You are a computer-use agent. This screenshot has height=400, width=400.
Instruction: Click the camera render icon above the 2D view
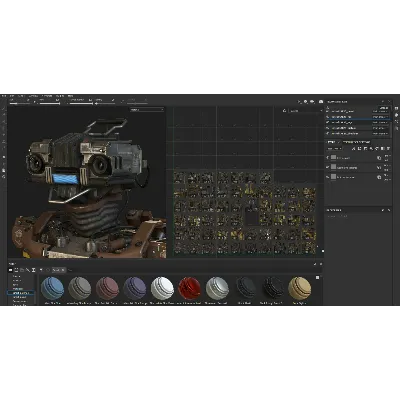(x=321, y=102)
